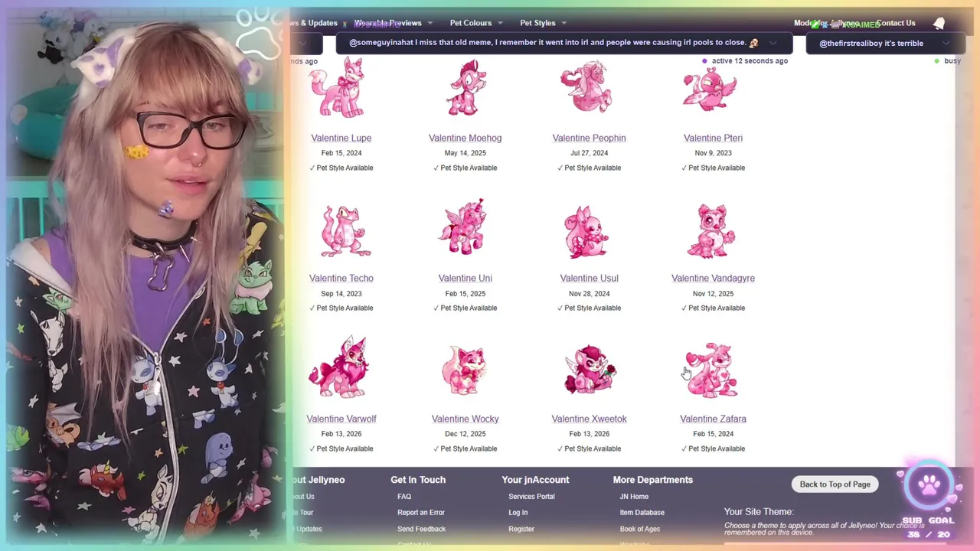
Task: Click the date Nov 12, 2025 under Valentine Vandagyre
Action: [713, 294]
